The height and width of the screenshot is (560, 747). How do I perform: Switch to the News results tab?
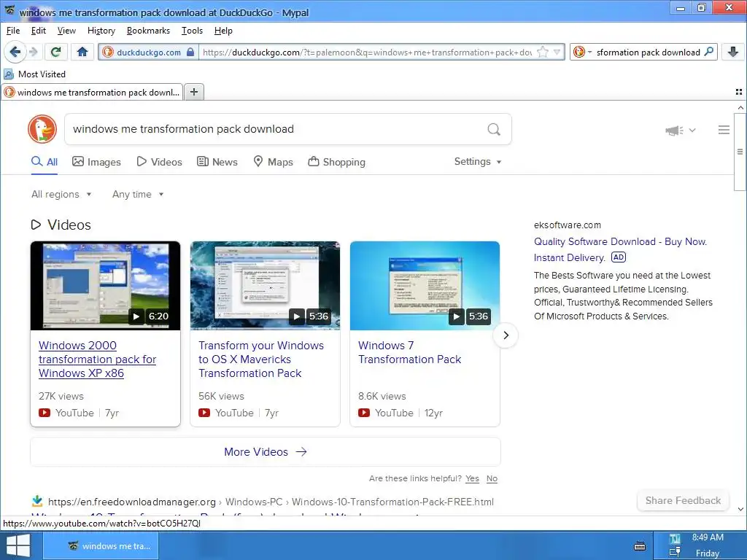click(x=217, y=162)
